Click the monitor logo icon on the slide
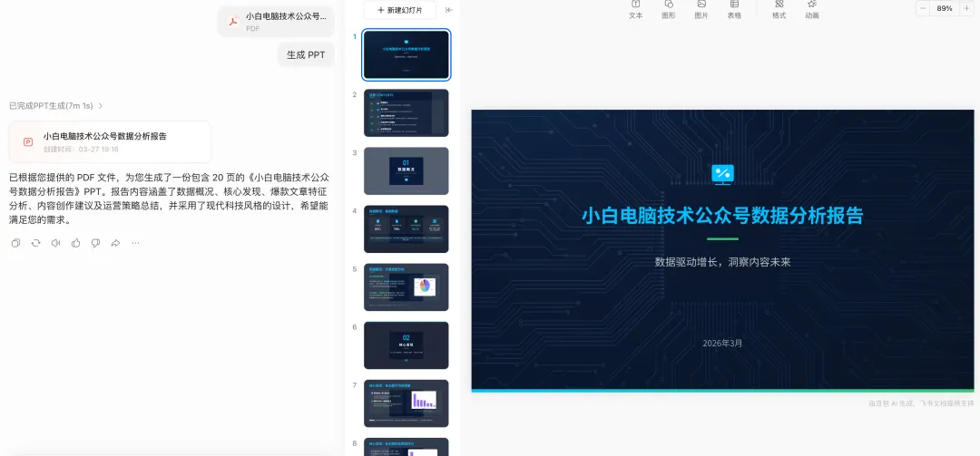This screenshot has height=456, width=980. (x=723, y=174)
